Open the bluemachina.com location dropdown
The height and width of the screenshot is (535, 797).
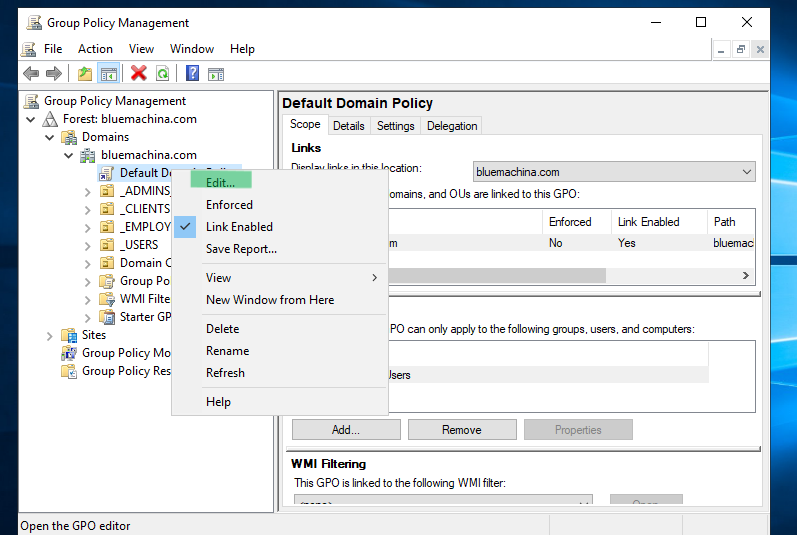[746, 172]
